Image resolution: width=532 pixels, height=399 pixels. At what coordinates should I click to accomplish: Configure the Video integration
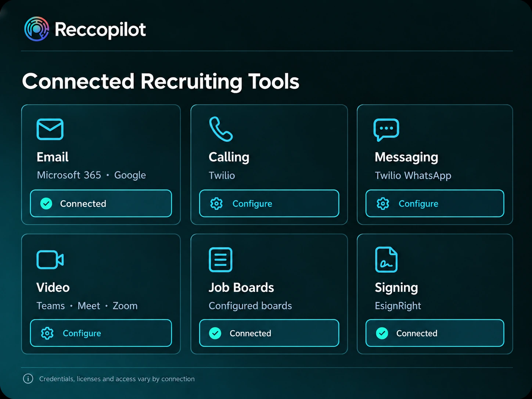101,333
